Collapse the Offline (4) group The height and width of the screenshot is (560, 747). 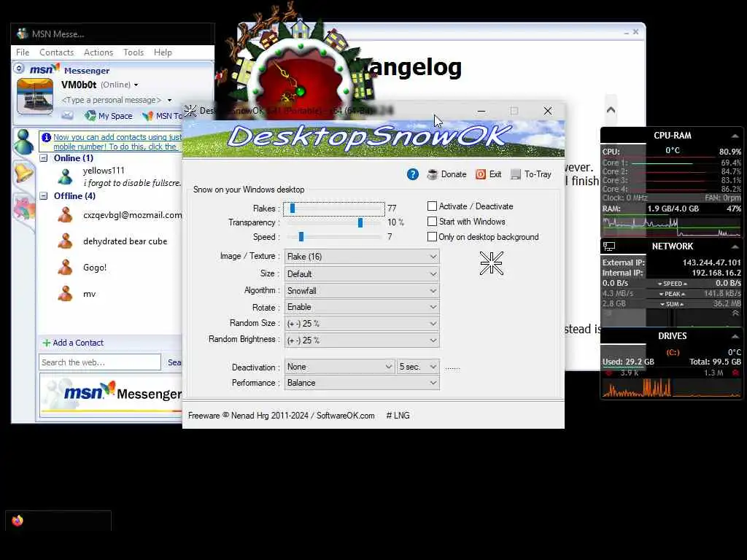tap(43, 195)
